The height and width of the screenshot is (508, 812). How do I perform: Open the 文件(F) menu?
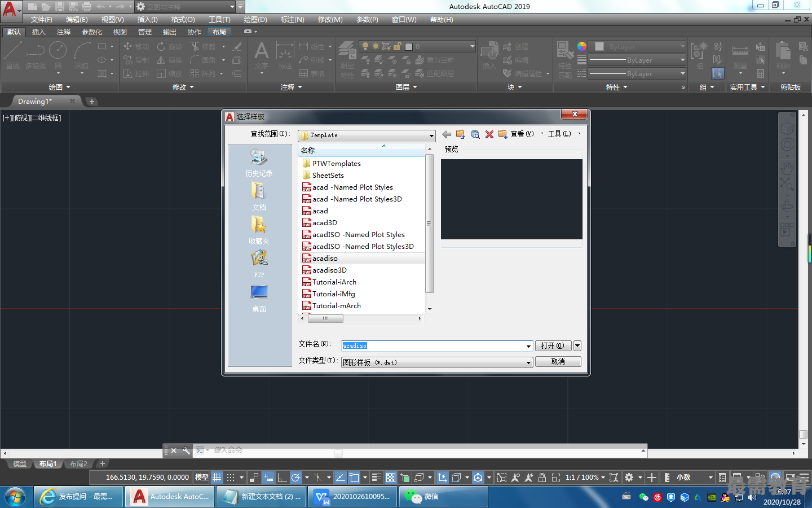click(x=41, y=20)
